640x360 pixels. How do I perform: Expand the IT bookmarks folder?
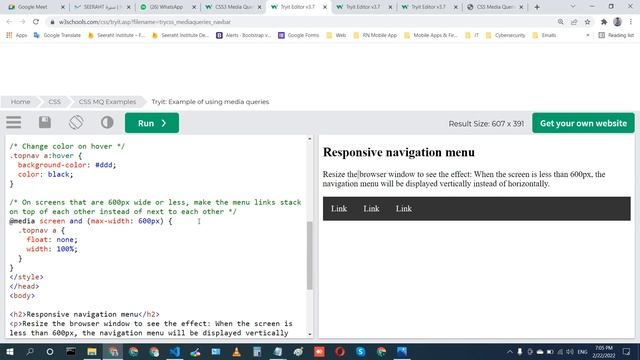point(472,36)
